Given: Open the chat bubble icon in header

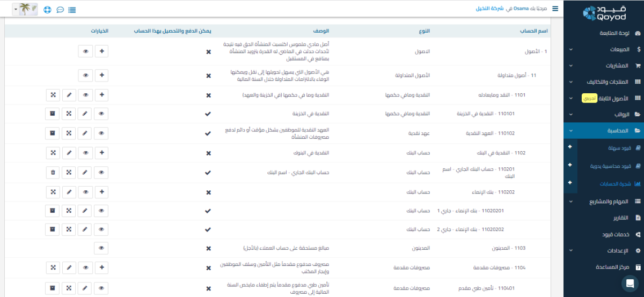Looking at the screenshot, I should coord(60,10).
